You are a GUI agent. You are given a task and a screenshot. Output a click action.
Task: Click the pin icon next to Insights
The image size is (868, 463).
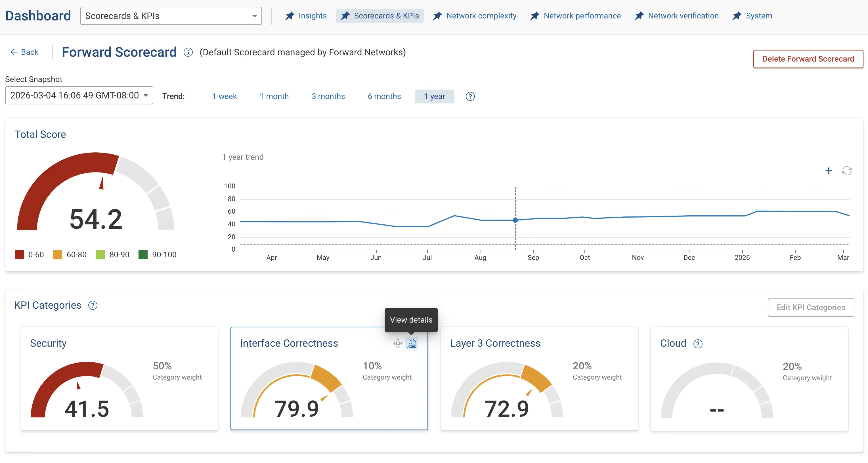pos(290,16)
